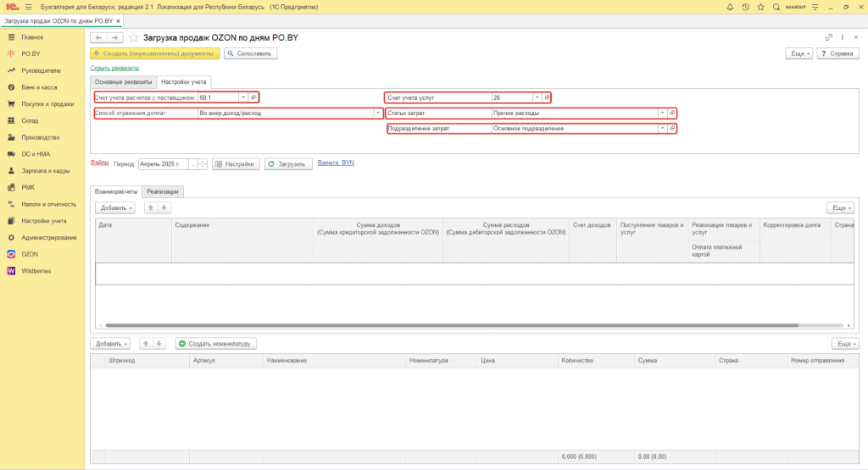Open the form's three-dot options menu
Screen dimensions: 868x470
pos(843,37)
